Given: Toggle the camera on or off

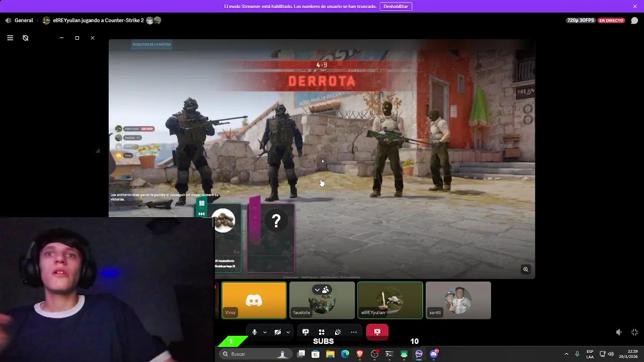Looking at the screenshot, I should (x=278, y=332).
